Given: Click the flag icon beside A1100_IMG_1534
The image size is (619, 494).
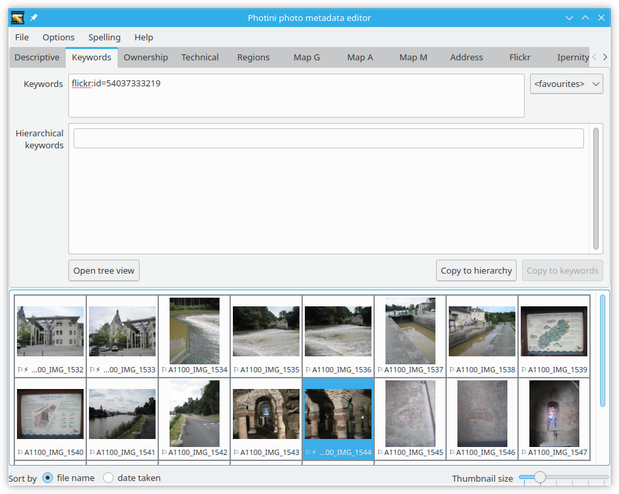Looking at the screenshot, I should click(164, 370).
